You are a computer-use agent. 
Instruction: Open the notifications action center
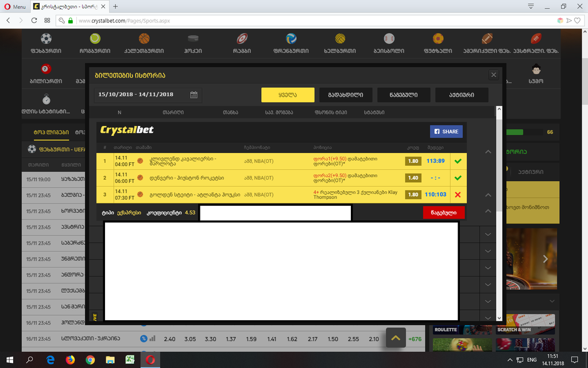coord(574,360)
